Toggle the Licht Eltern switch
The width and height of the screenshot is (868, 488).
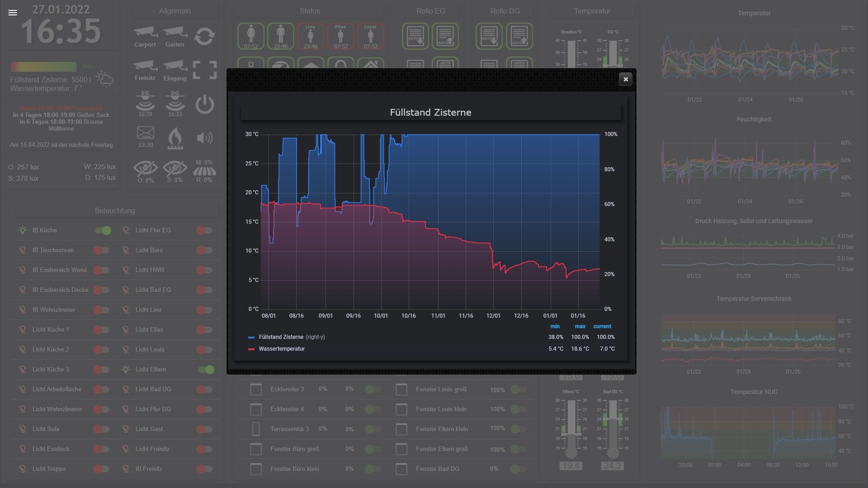point(206,370)
